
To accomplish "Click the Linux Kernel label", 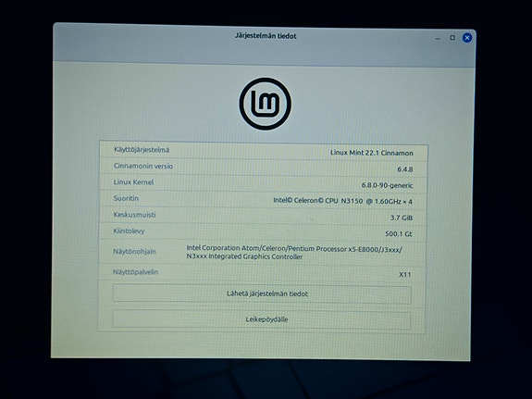I will pyautogui.click(x=133, y=182).
